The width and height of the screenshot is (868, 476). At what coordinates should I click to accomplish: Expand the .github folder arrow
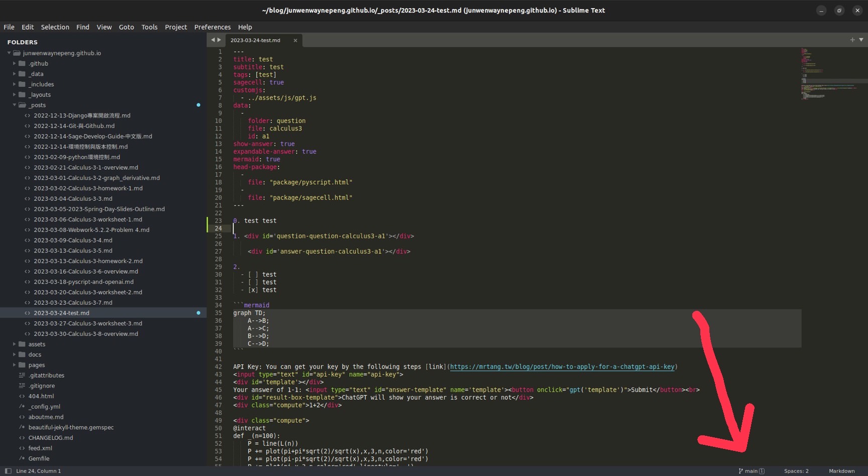14,64
